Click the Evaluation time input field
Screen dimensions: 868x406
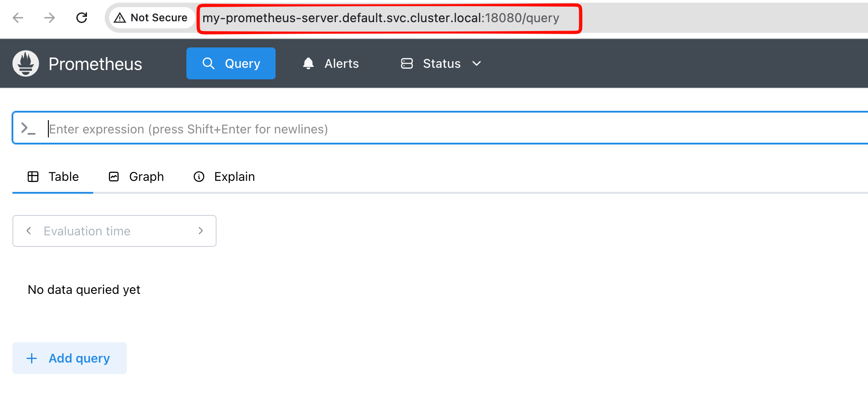coord(114,231)
